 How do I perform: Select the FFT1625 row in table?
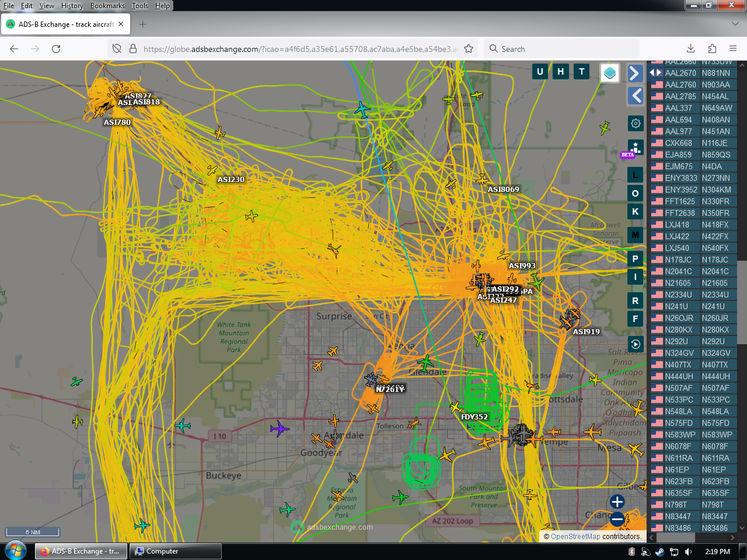693,201
